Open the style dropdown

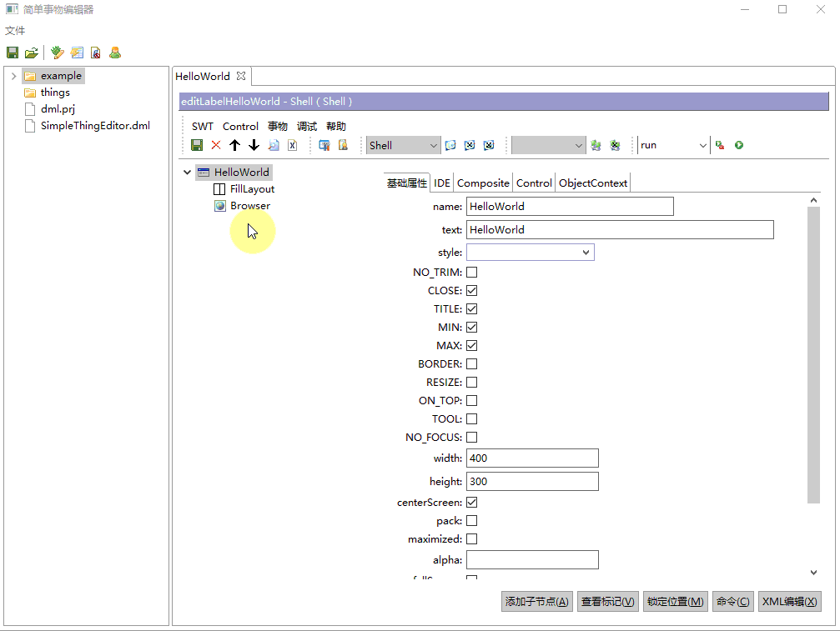586,253
